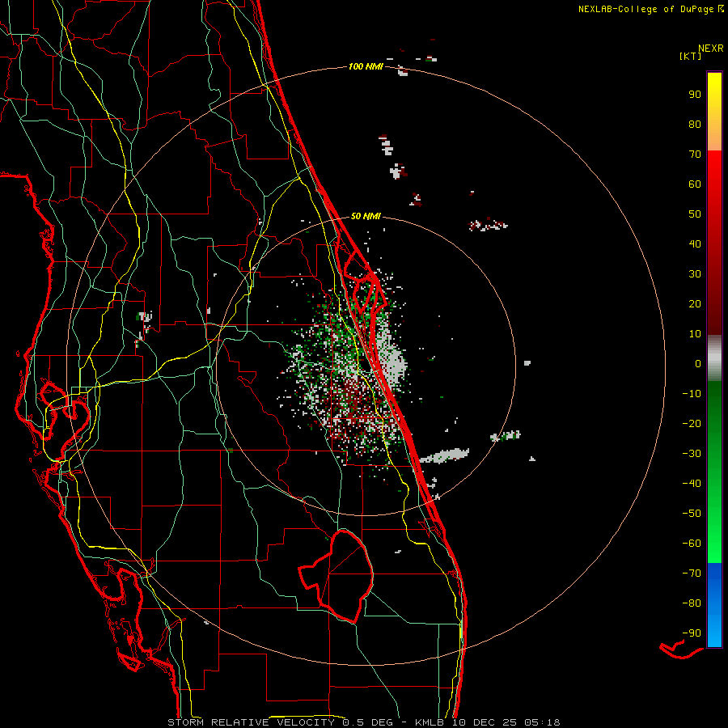Click the 30 value on the velocity scale
The image size is (728, 728).
(x=695, y=274)
